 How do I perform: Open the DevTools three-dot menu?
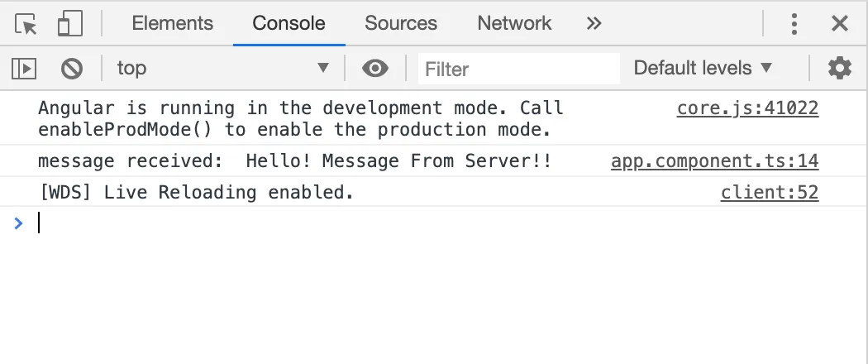794,24
